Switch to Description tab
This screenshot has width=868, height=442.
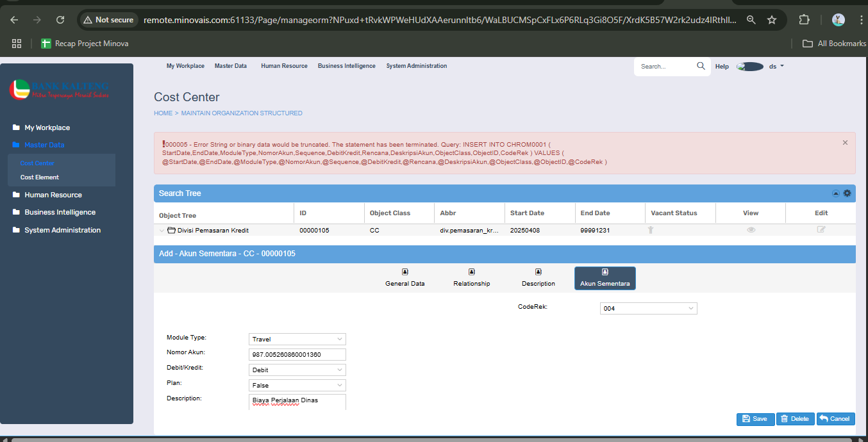(538, 278)
